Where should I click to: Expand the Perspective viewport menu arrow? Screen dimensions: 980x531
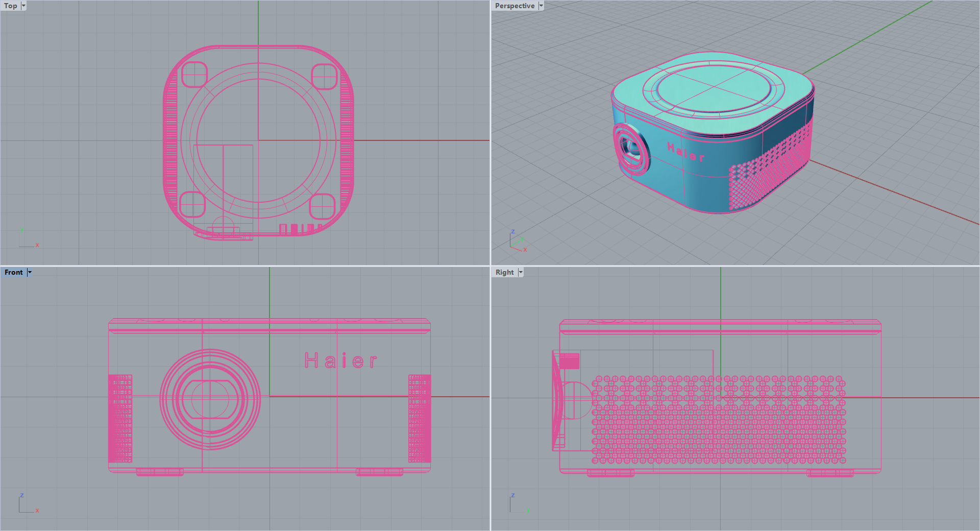541,6
